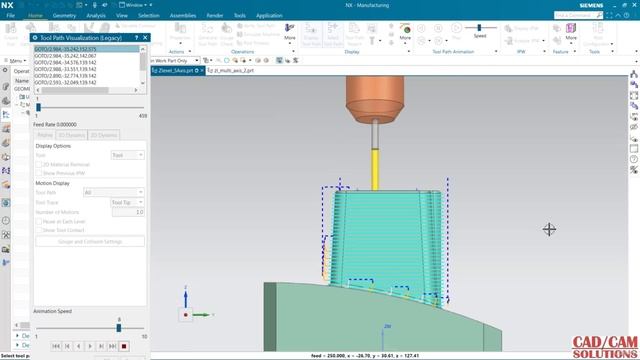Switch to the 2D Dynamic tab
This screenshot has height=360, width=640.
point(104,135)
